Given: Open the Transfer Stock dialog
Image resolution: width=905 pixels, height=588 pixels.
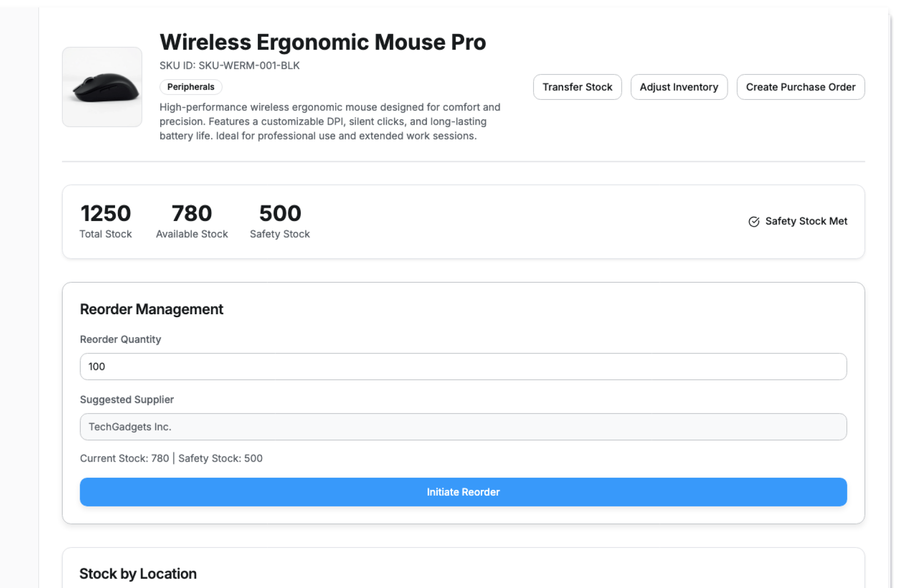Looking at the screenshot, I should point(577,87).
